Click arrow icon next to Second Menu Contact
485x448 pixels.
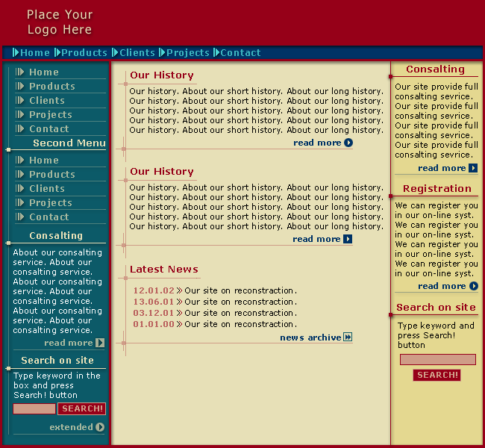pos(20,217)
